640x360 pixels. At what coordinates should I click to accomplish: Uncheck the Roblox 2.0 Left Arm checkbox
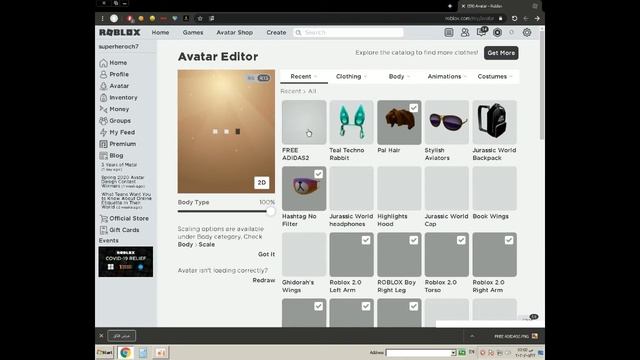tap(366, 240)
